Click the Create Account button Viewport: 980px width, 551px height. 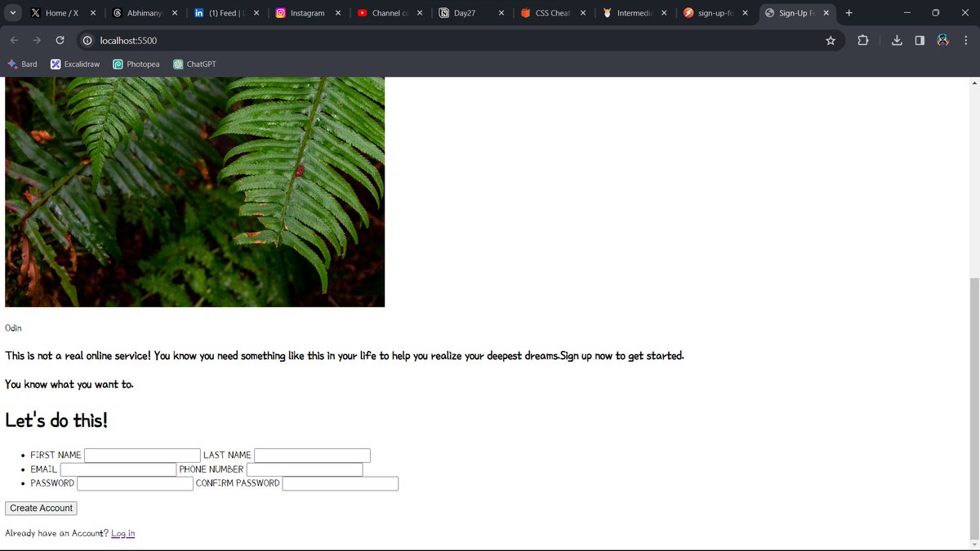pos(41,508)
